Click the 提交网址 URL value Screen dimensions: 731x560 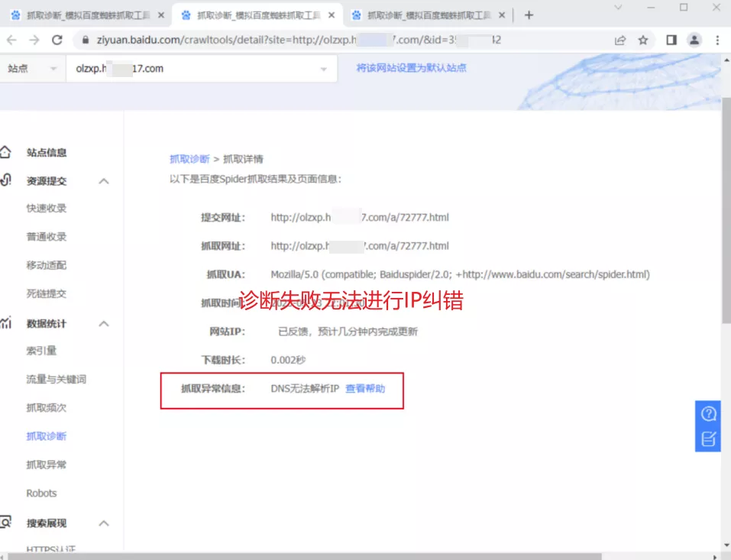360,217
